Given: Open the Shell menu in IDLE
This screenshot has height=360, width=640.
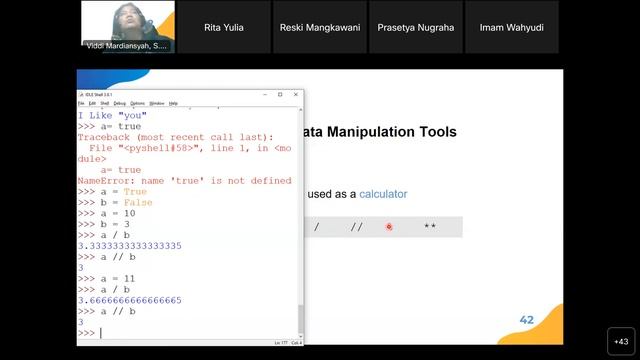Looking at the screenshot, I should point(105,103).
